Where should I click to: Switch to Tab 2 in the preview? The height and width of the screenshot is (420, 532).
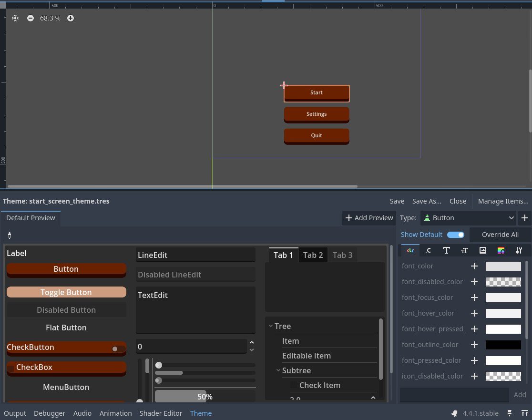point(313,255)
